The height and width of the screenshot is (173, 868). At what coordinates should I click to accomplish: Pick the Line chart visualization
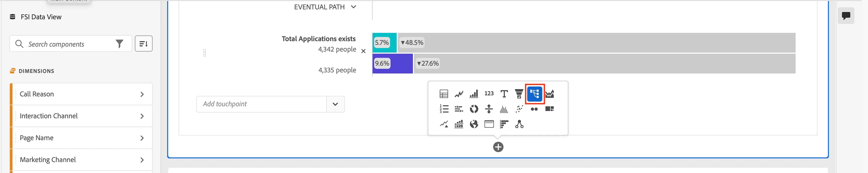459,94
